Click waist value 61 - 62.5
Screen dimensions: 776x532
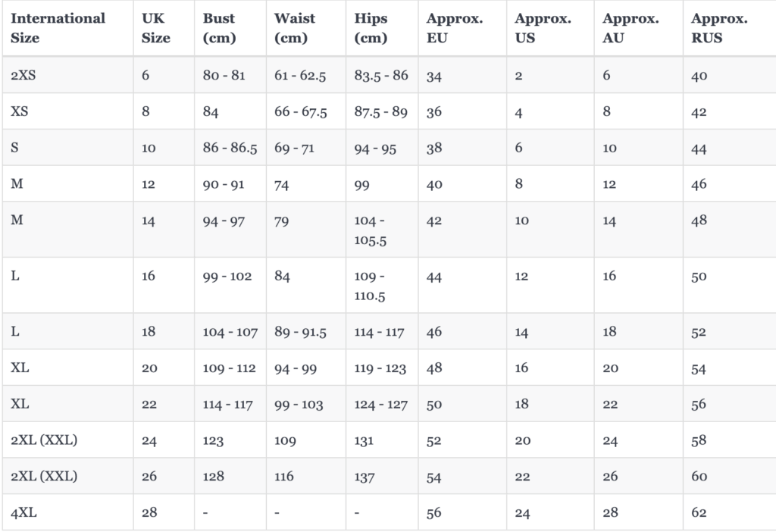[300, 75]
